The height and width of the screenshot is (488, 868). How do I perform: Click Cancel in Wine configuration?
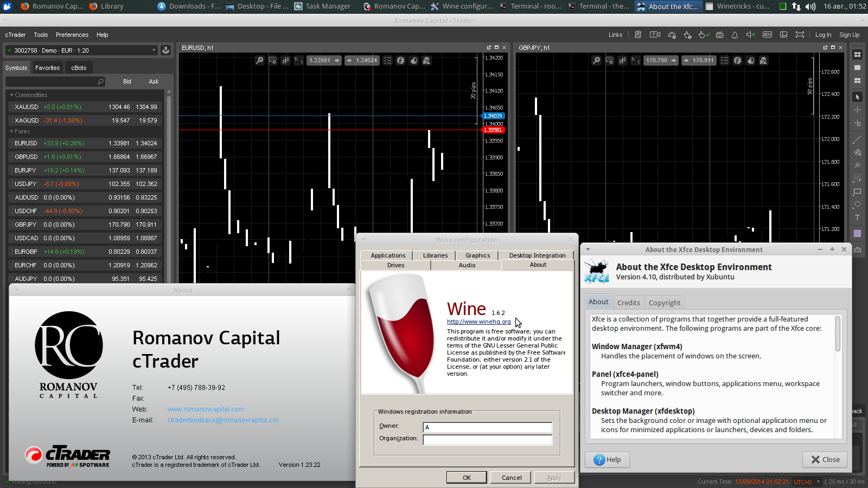click(512, 478)
